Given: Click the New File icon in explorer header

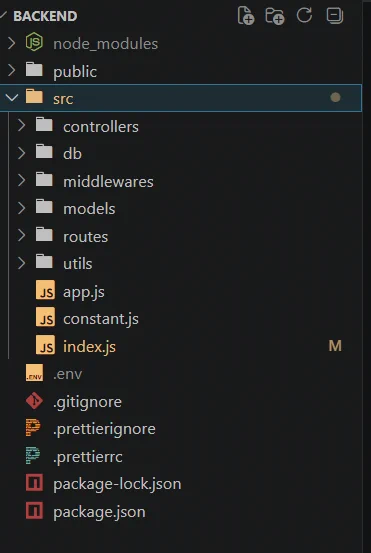Looking at the screenshot, I should tap(246, 16).
